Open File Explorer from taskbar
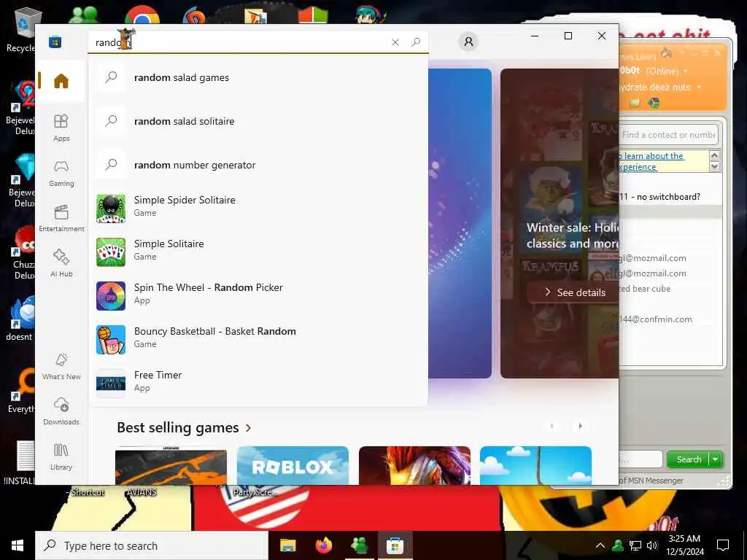 287,545
